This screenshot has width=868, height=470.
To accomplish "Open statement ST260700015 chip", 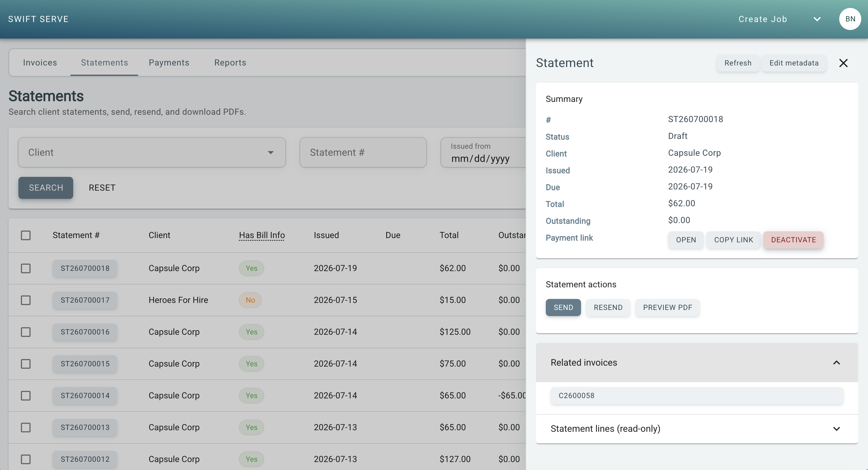I will coord(85,364).
